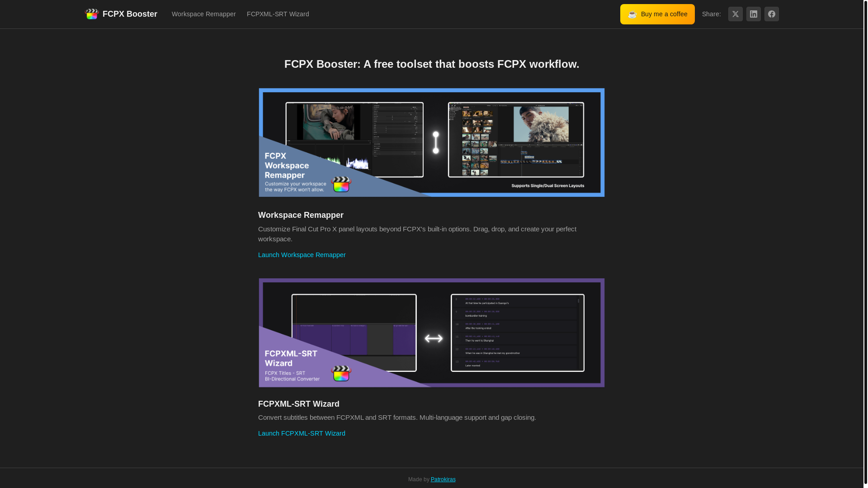Click the Workspace Remapper description paragraph

point(417,234)
